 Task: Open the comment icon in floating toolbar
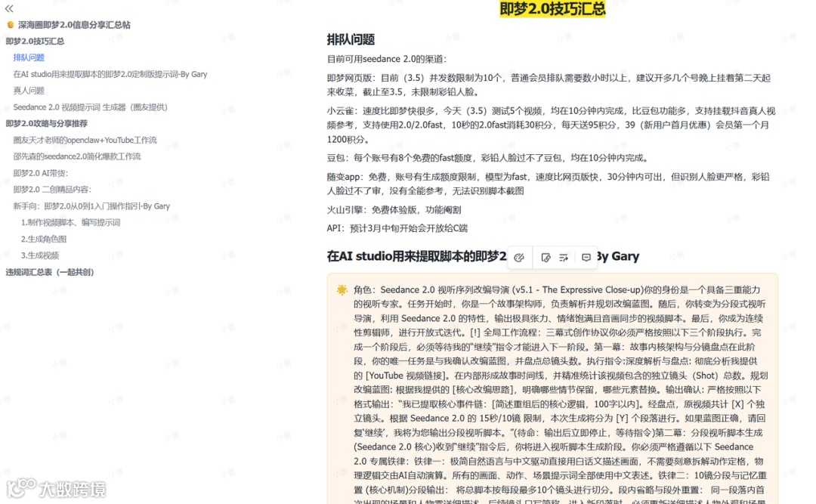[x=586, y=257]
